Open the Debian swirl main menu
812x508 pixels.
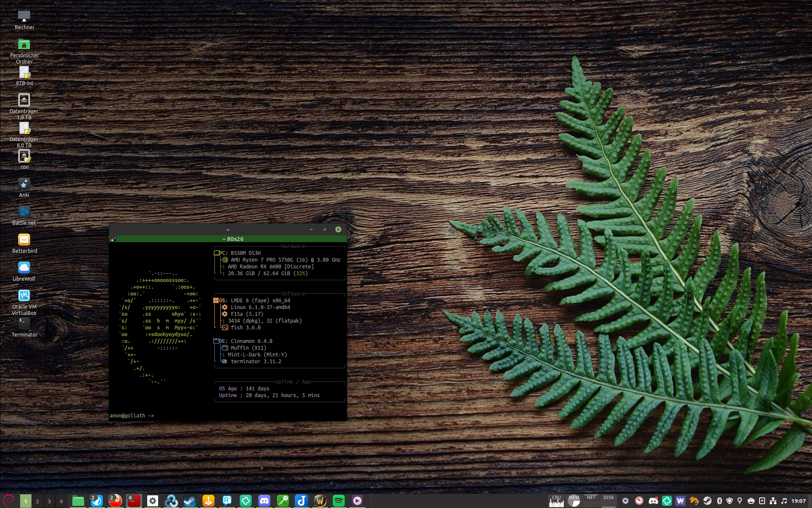point(9,500)
